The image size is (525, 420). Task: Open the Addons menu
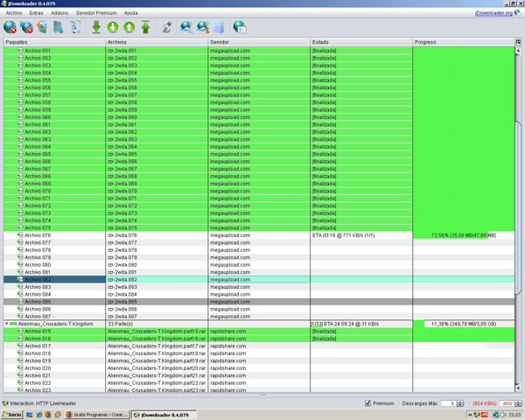click(59, 13)
